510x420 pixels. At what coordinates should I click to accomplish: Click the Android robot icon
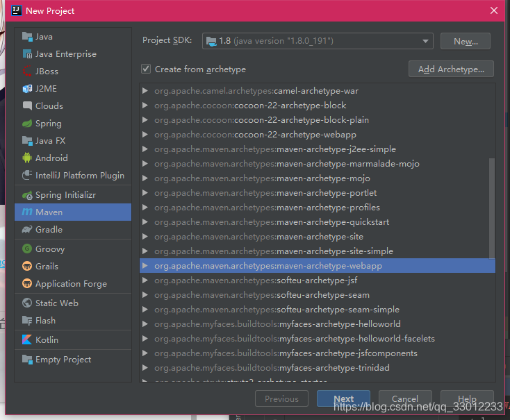click(27, 158)
